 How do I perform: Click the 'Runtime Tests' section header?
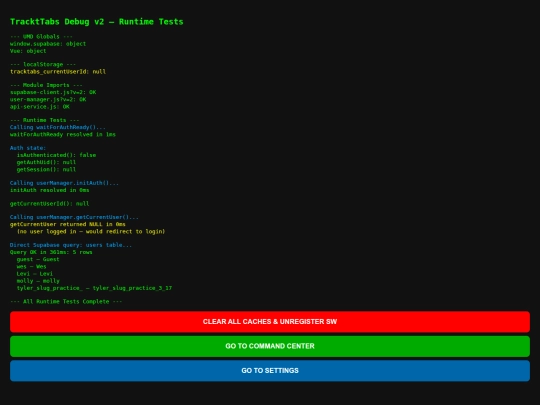coord(45,120)
